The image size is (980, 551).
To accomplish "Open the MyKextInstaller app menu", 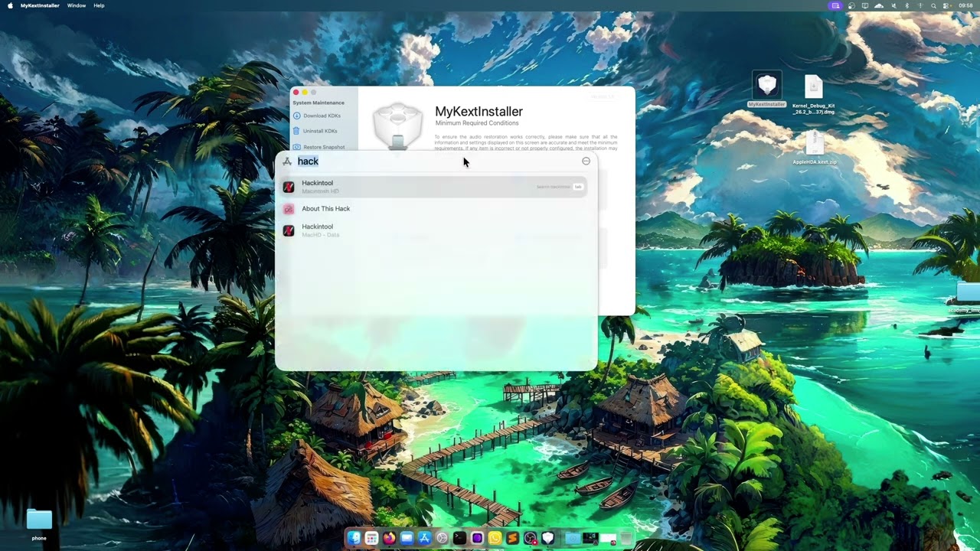I will (x=40, y=5).
